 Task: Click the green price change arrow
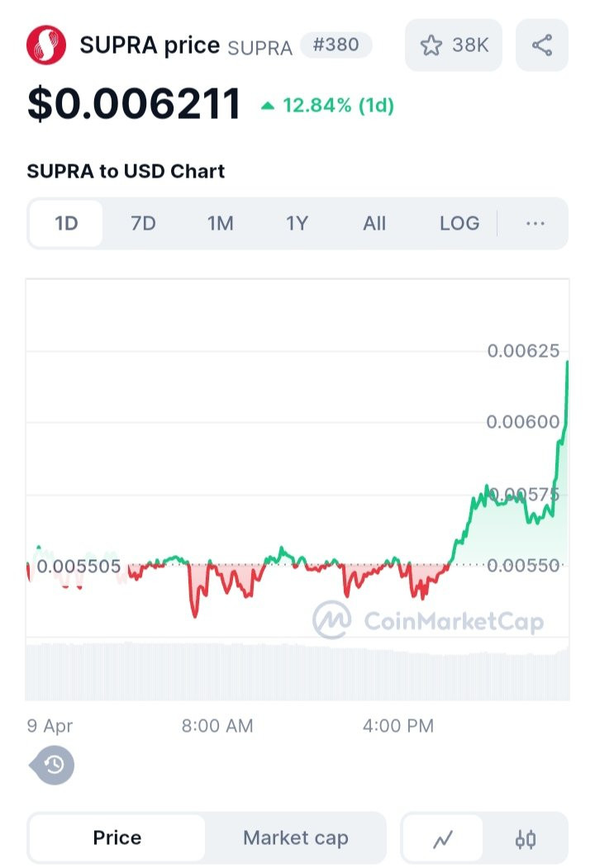coord(268,105)
